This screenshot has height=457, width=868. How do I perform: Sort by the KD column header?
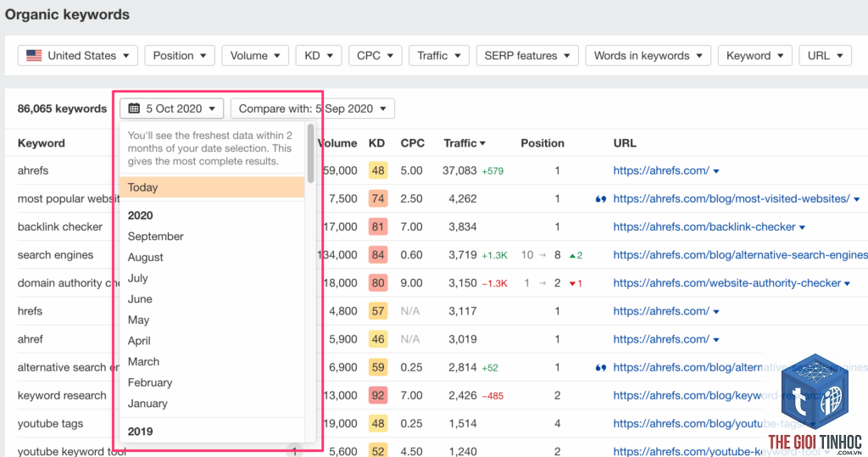pyautogui.click(x=376, y=143)
